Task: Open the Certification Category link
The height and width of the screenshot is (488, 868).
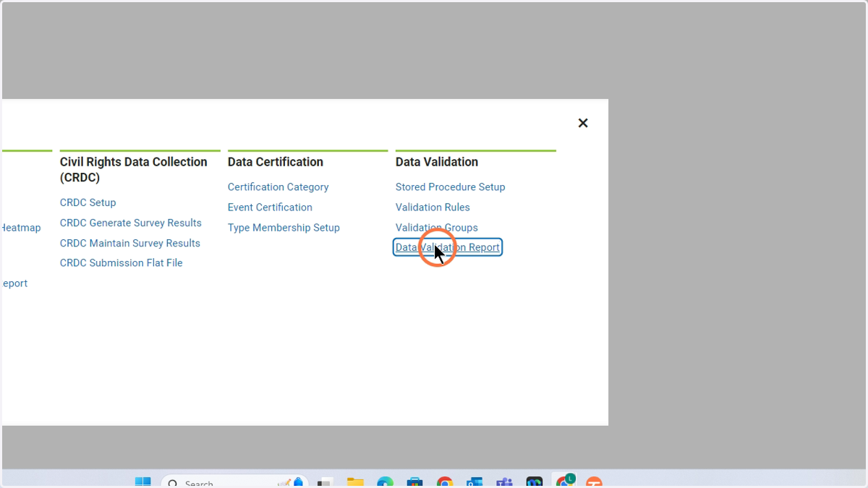Action: (278, 187)
